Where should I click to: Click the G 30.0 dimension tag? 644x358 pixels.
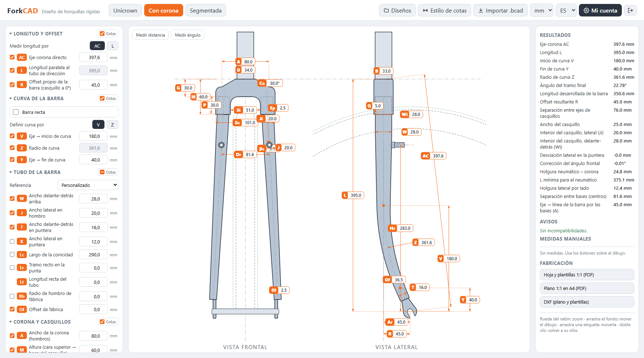(x=185, y=88)
